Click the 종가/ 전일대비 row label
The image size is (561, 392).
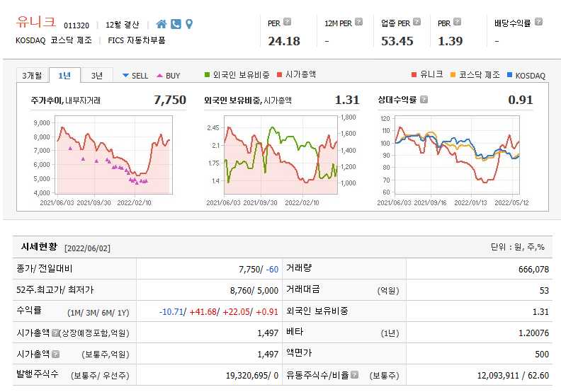(x=45, y=268)
